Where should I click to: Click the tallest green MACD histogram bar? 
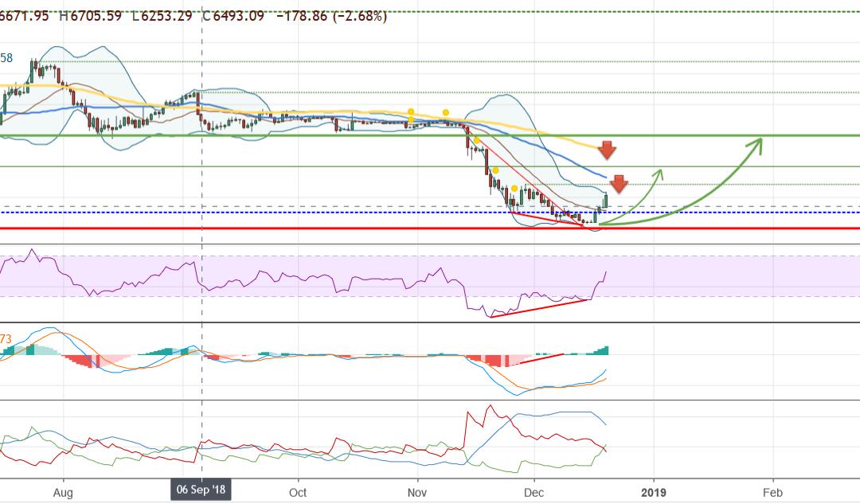coord(605,350)
